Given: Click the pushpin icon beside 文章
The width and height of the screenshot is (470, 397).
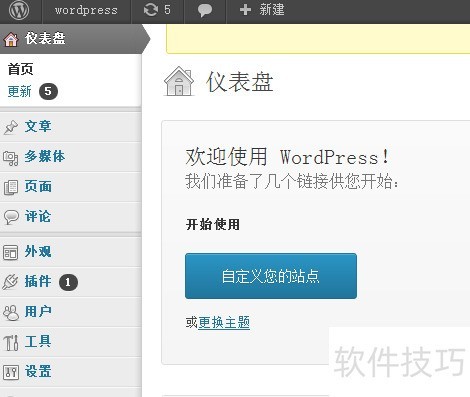Looking at the screenshot, I should point(11,127).
